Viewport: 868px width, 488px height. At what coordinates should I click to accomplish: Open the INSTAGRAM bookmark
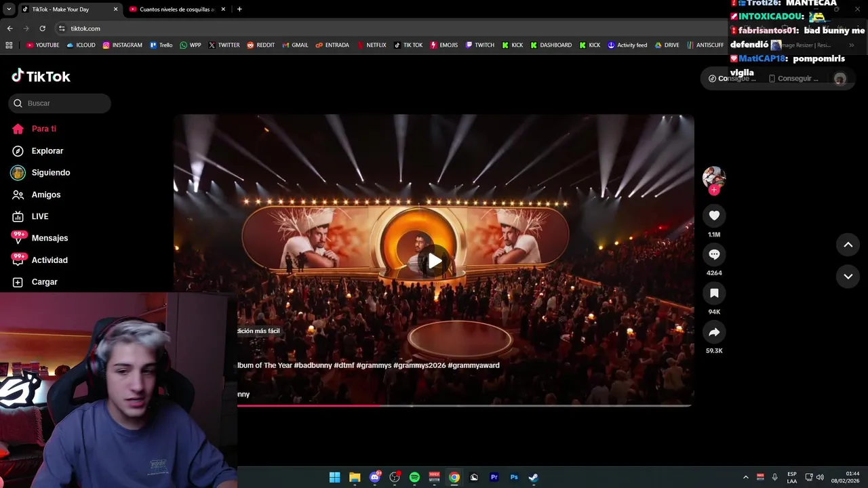click(x=122, y=45)
